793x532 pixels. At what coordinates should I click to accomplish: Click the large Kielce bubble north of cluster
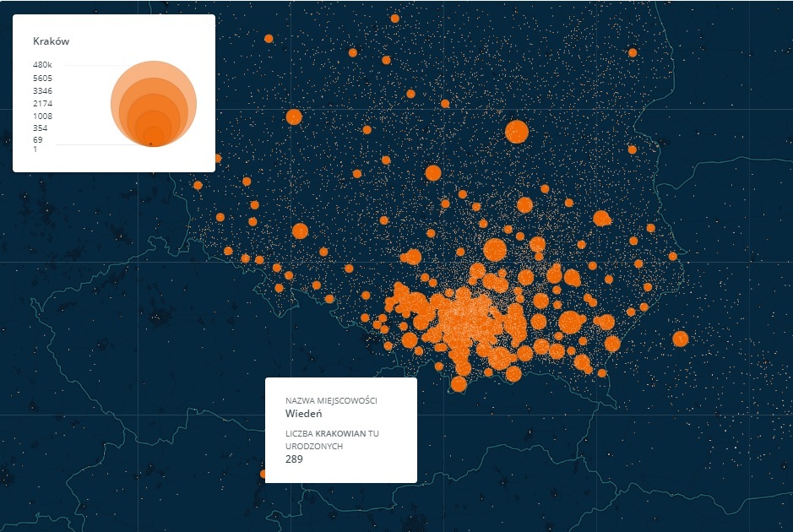tap(495, 250)
